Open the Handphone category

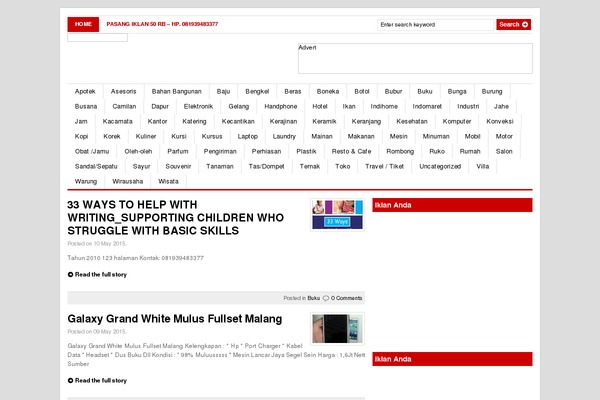tap(280, 106)
